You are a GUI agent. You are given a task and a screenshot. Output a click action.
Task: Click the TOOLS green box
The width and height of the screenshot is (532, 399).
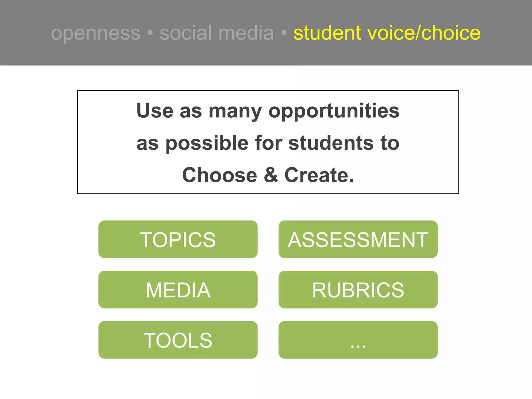178,340
